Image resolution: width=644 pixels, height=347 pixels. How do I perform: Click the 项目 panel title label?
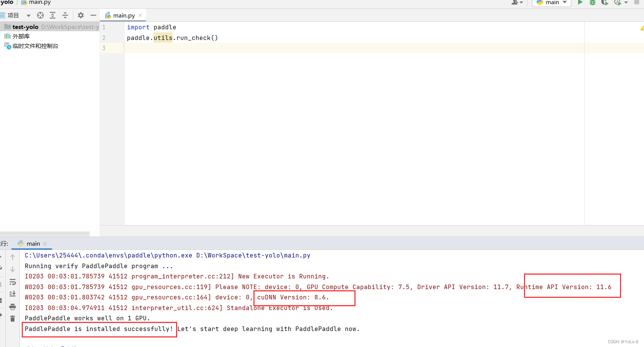tap(13, 16)
